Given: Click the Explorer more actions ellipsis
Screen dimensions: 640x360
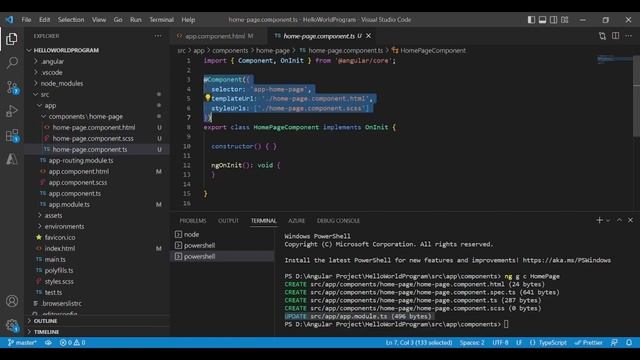Looking at the screenshot, I should [158, 36].
